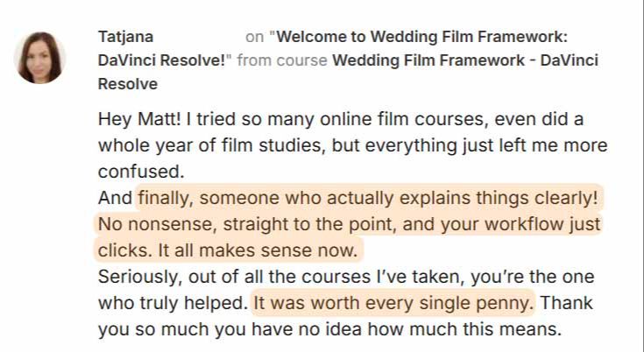Click the word "on" before the lesson title

255,37
